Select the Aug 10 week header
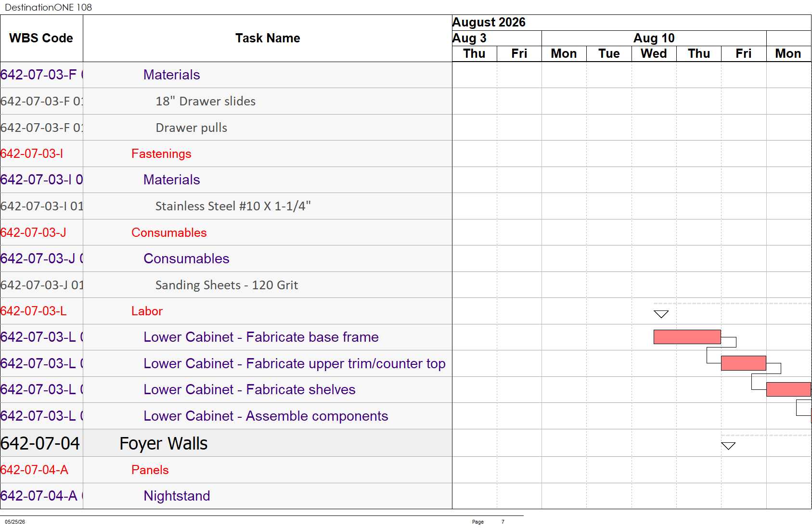 click(x=654, y=38)
